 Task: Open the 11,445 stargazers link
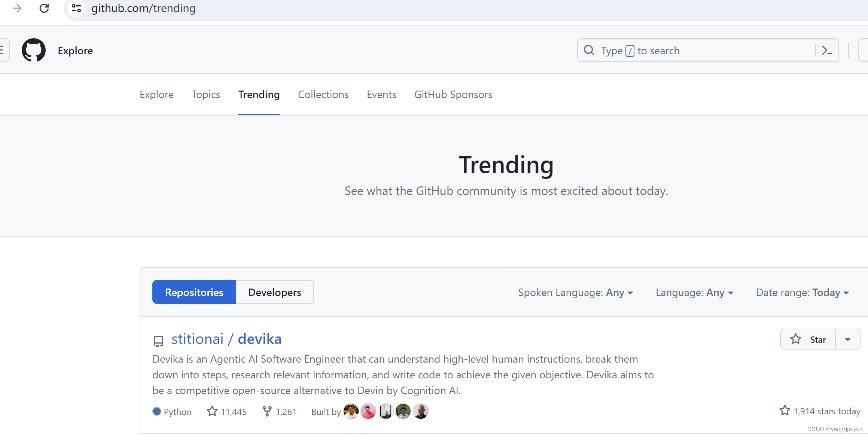point(227,412)
